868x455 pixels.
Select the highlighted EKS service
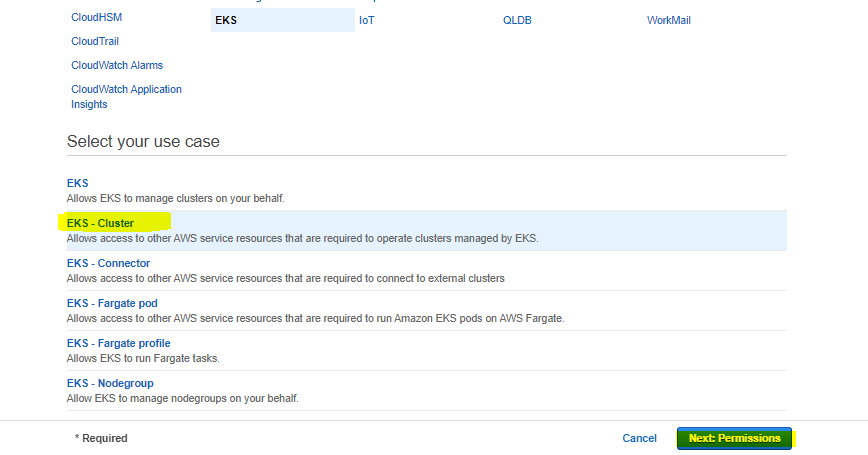point(226,20)
